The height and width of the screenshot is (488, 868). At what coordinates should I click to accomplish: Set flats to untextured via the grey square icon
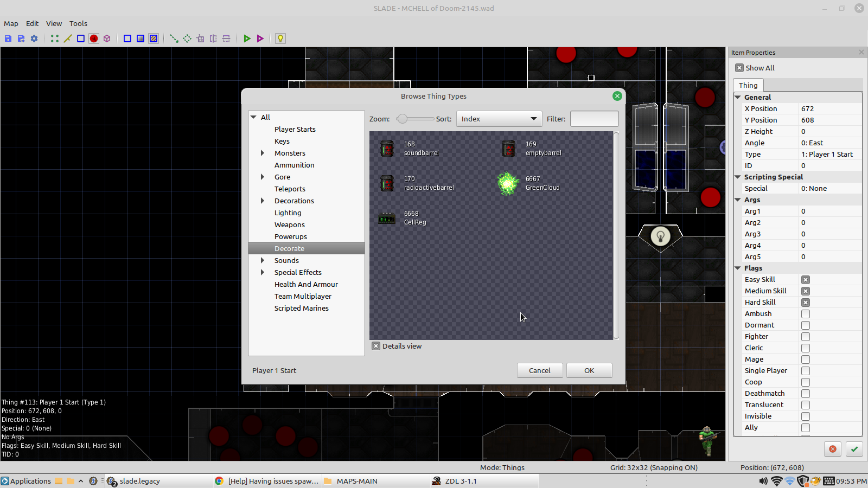141,38
